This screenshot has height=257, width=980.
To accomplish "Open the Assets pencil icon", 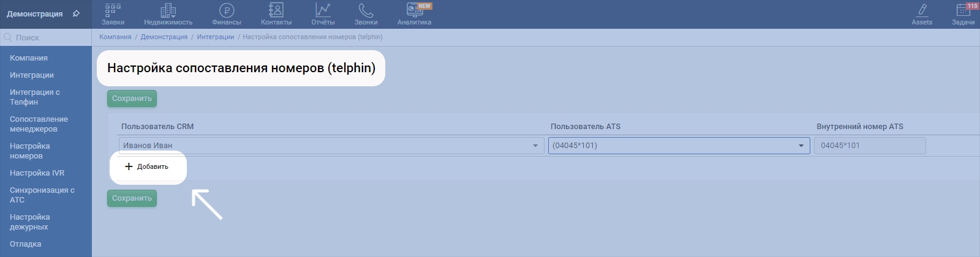I will tap(922, 10).
